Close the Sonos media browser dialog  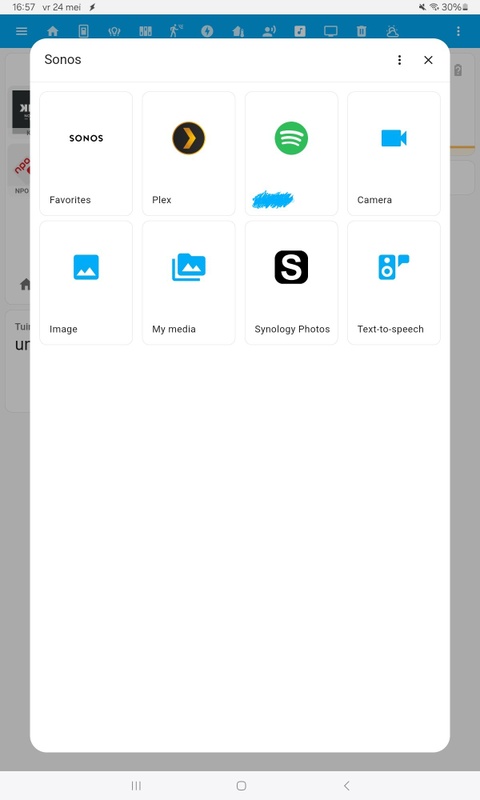pyautogui.click(x=428, y=60)
